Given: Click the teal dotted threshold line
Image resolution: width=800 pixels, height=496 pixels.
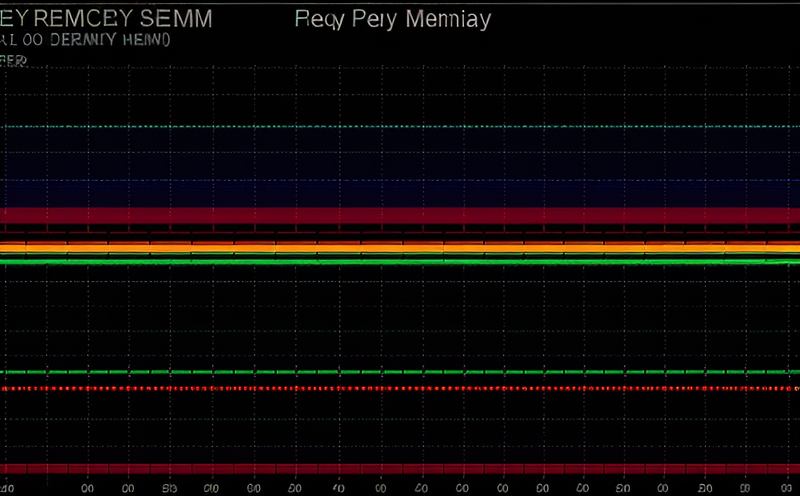Looking at the screenshot, I should point(400,127).
